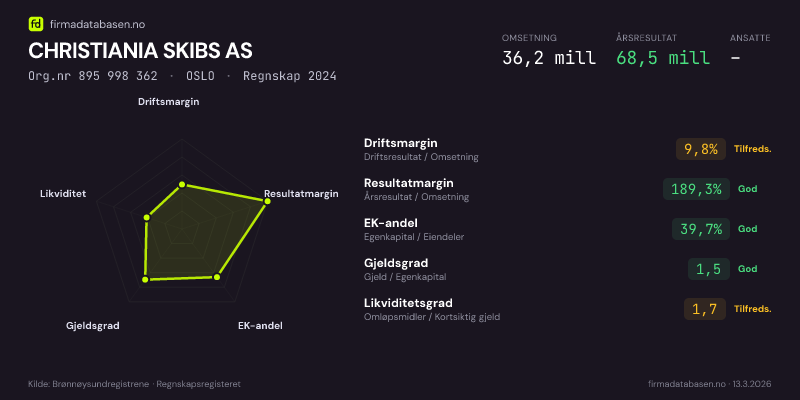Click the Resultatmargin point on radar chart

[x=266, y=202]
